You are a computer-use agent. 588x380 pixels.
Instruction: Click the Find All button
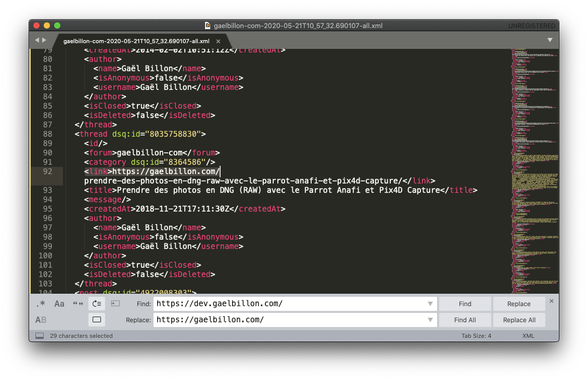click(x=465, y=320)
